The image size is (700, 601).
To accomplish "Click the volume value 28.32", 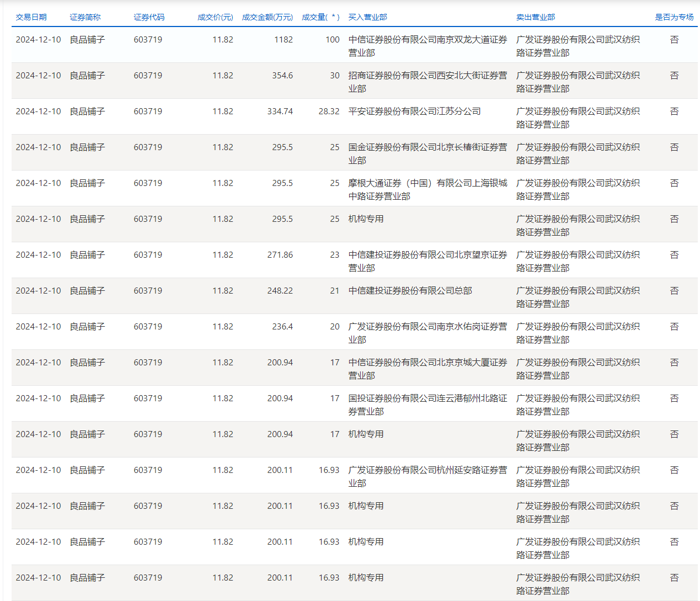I will [x=329, y=111].
